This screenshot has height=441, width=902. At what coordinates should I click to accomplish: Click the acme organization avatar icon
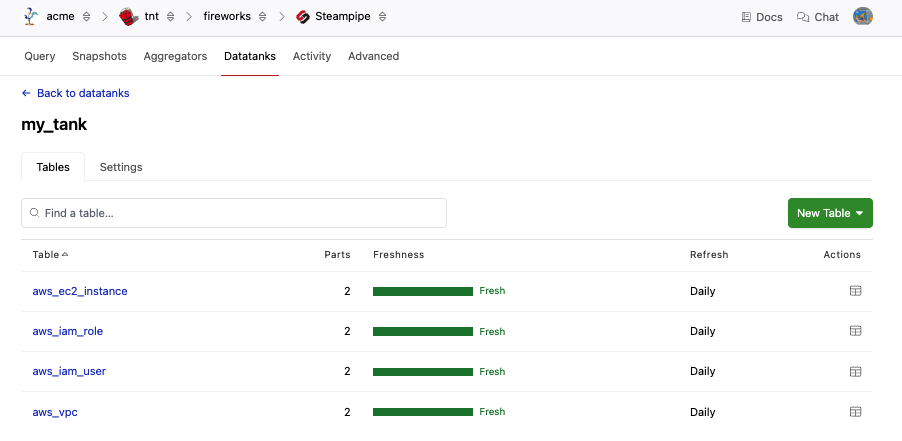(x=31, y=16)
